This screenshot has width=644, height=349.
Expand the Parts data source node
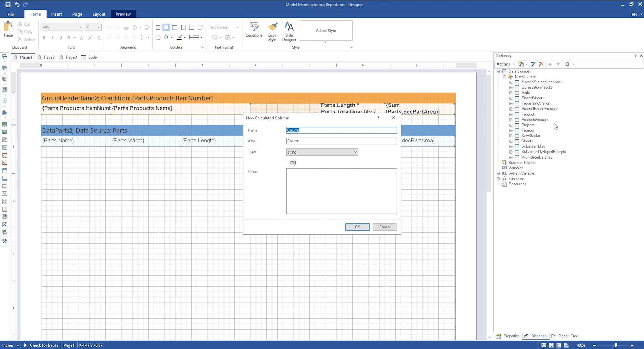click(511, 92)
